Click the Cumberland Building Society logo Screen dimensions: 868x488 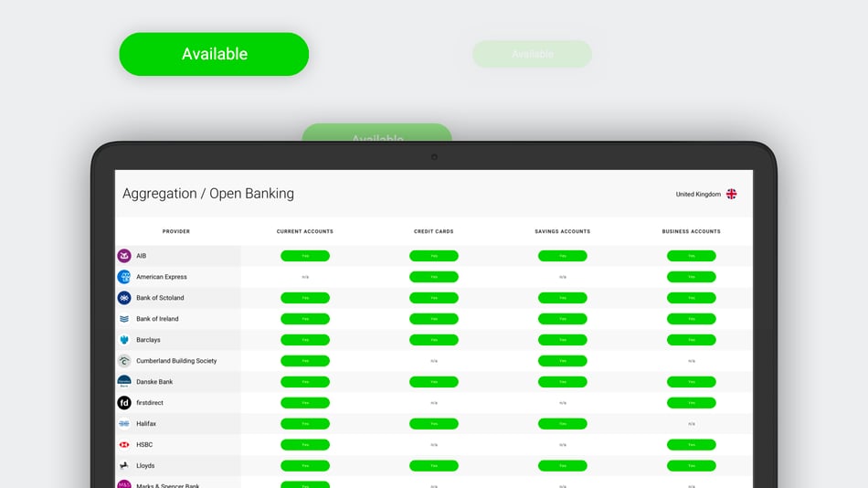pyautogui.click(x=124, y=361)
